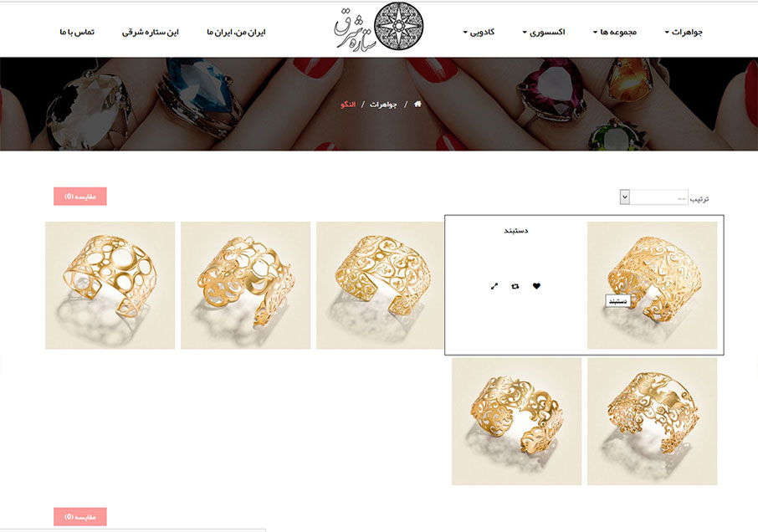This screenshot has height=532, width=758.
Task: Open the highlighted دستبند cuff image
Action: (652, 285)
